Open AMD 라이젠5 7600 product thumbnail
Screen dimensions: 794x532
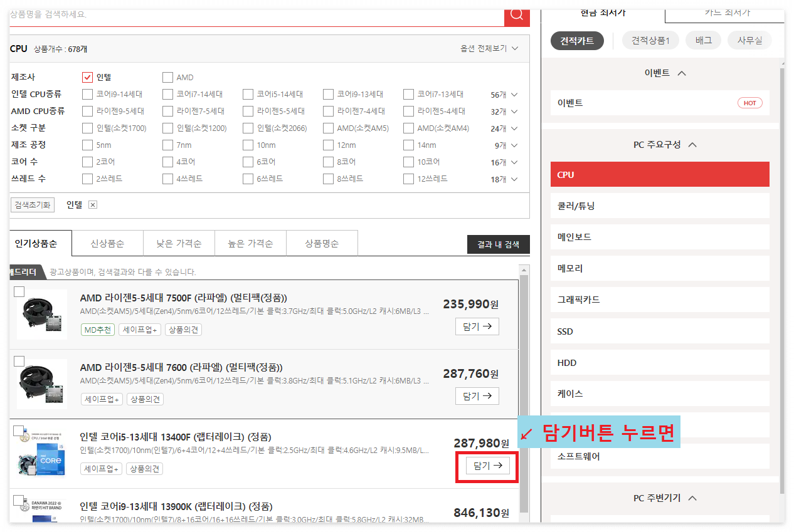tap(42, 383)
